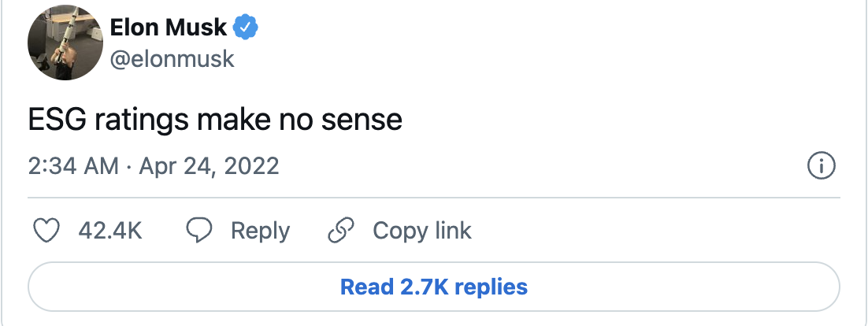Image resolution: width=868 pixels, height=326 pixels.
Task: Click the dot separator between time and date
Action: (x=129, y=167)
